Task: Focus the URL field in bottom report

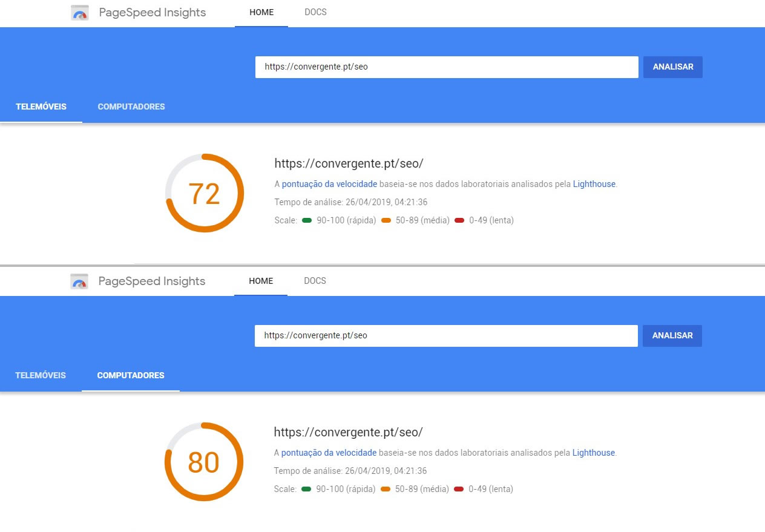Action: pos(446,336)
